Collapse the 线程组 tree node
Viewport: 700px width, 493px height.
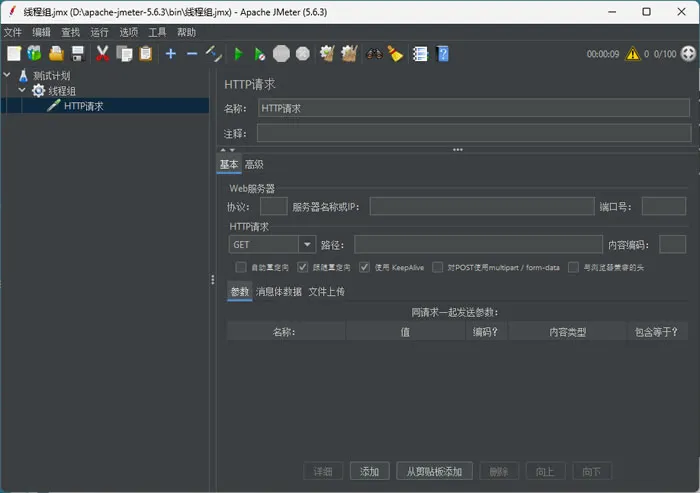pos(22,90)
